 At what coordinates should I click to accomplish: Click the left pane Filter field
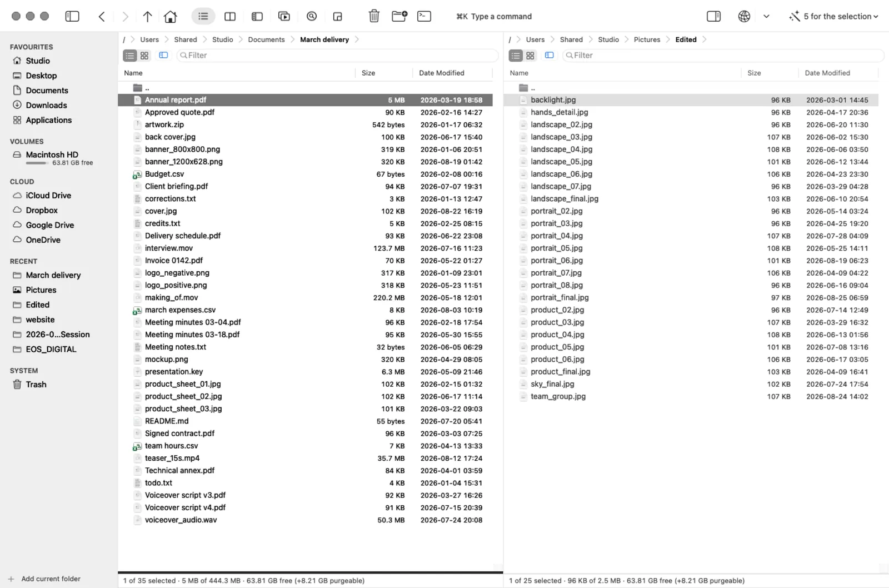pyautogui.click(x=337, y=56)
